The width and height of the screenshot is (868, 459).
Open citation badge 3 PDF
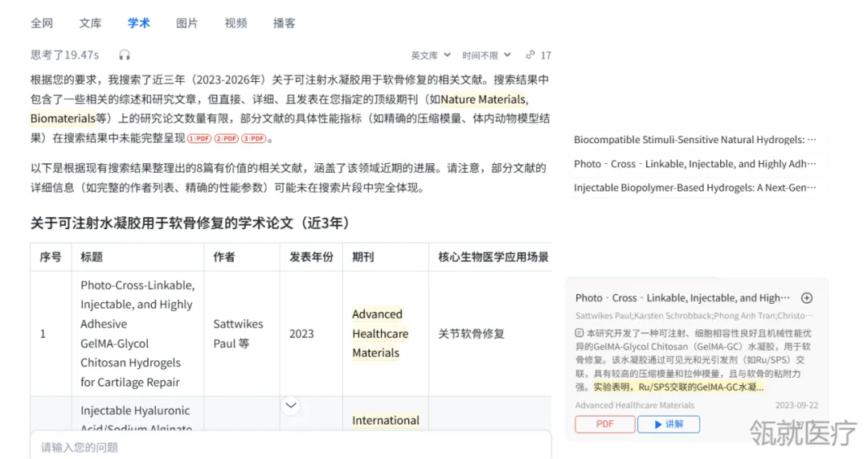tap(253, 138)
